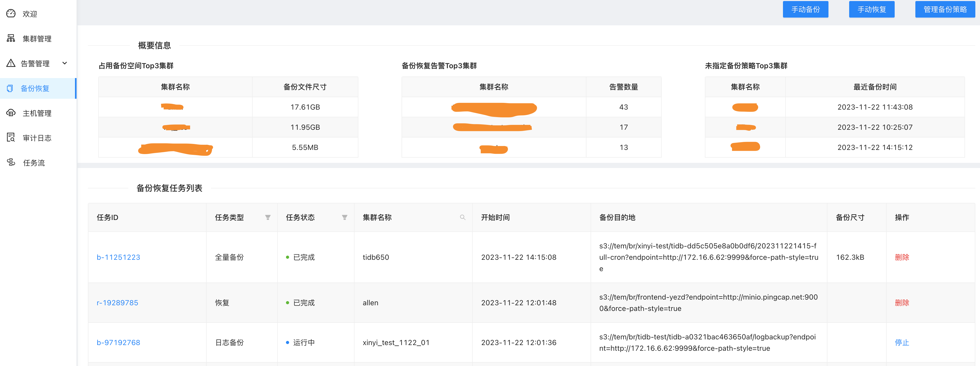Click cluster name allen

371,303
